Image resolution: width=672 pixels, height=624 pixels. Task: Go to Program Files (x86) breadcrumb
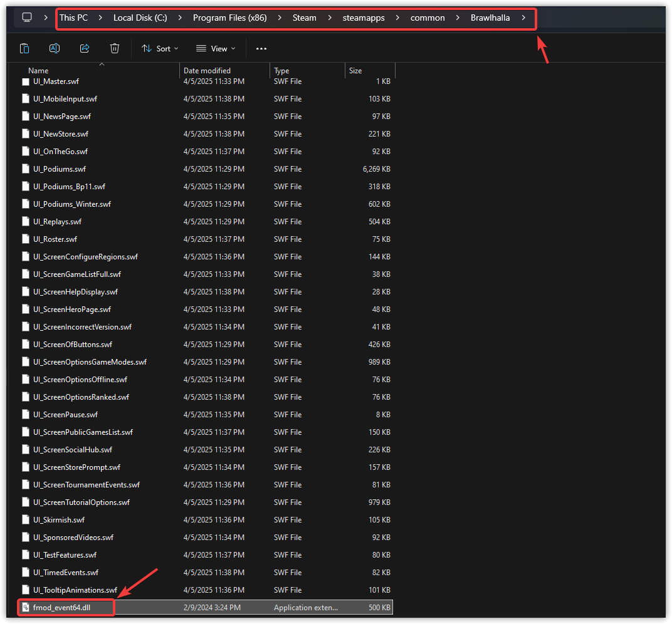pos(229,18)
